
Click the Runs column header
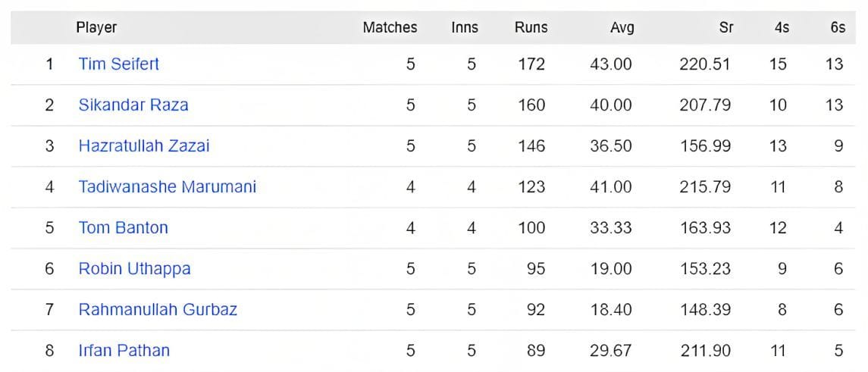click(531, 28)
